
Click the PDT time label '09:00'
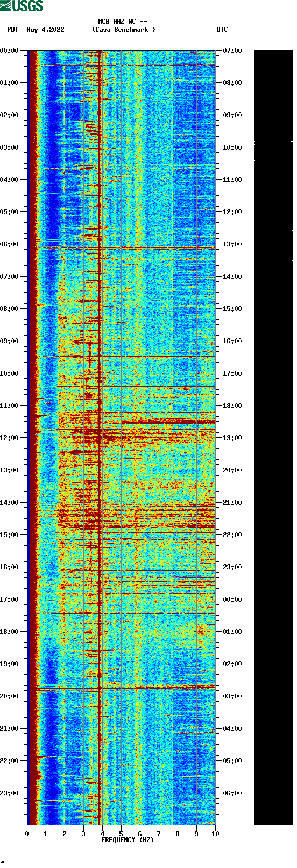tap(9, 341)
